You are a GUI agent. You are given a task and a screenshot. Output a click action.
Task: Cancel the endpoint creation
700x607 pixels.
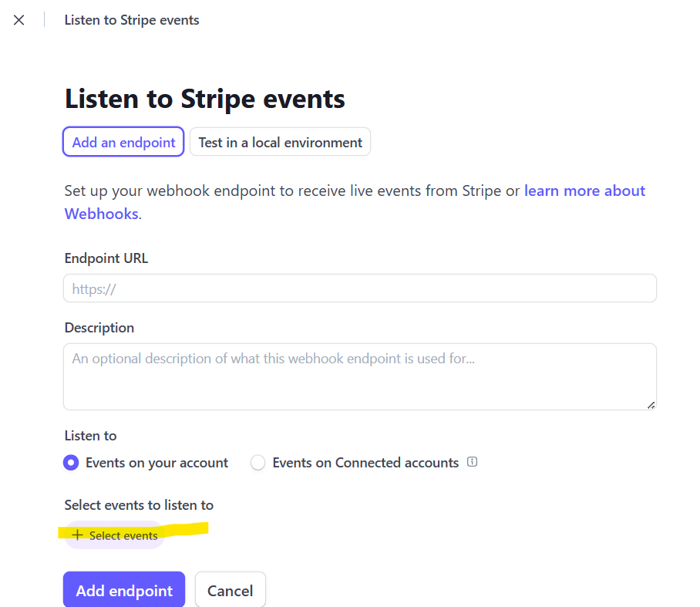point(231,590)
